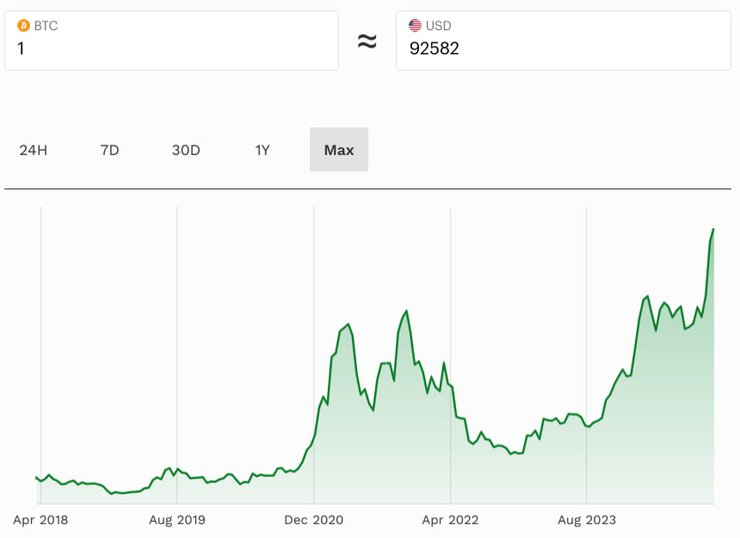
Task: Click the chart's highest point at far right
Action: tap(713, 229)
